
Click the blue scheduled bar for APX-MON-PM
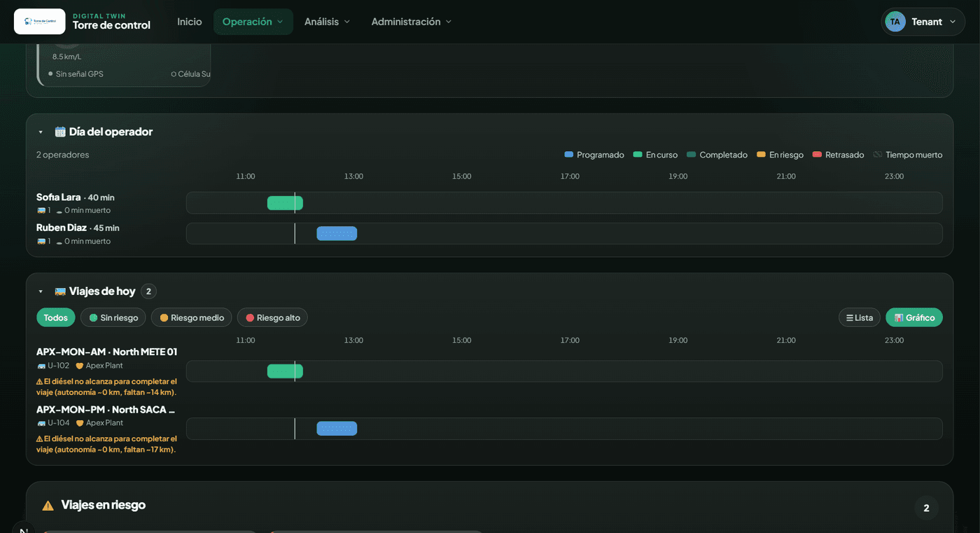[x=337, y=429]
